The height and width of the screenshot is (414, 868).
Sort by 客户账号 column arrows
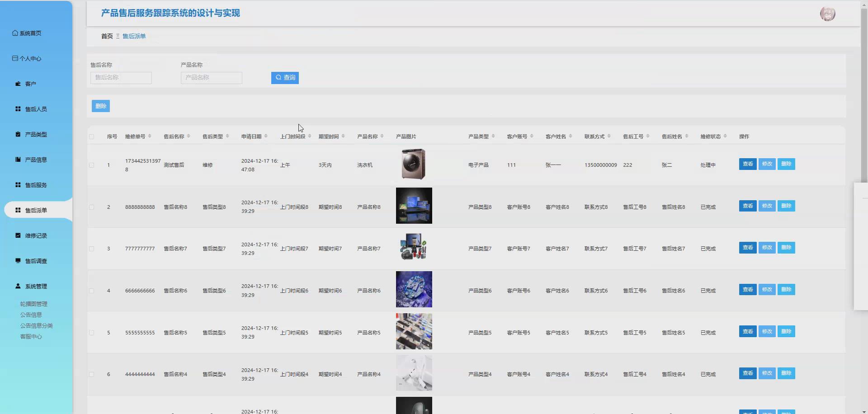(x=532, y=136)
